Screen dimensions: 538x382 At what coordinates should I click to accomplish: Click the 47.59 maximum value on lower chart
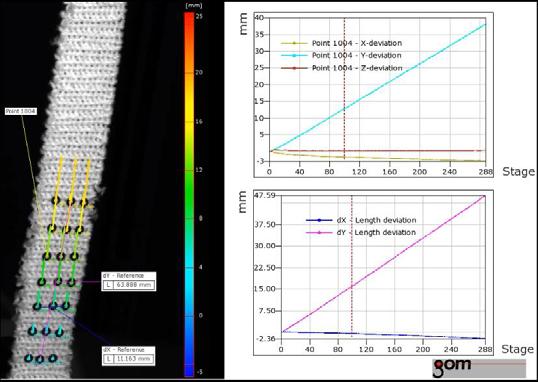(265, 196)
